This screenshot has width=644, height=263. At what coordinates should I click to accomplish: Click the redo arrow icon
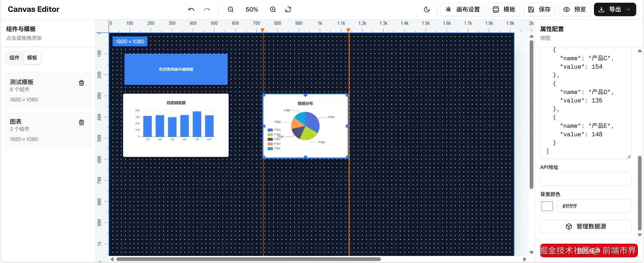pyautogui.click(x=207, y=9)
